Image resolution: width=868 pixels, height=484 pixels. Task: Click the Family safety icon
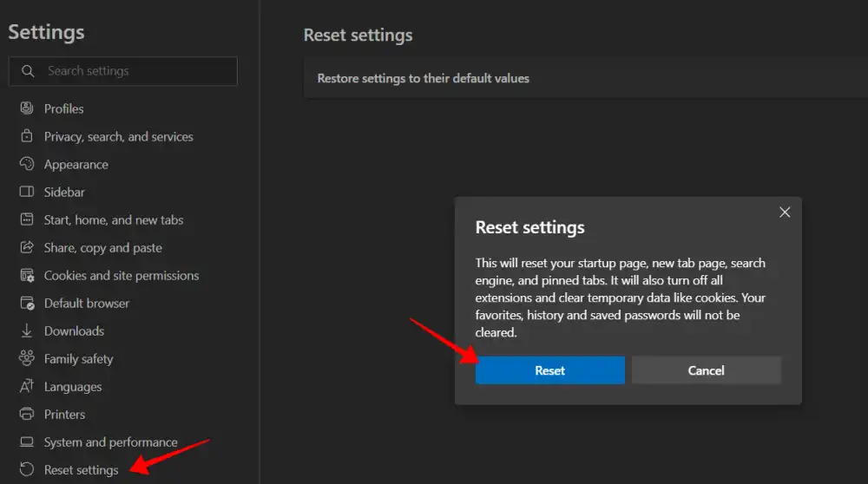click(27, 358)
